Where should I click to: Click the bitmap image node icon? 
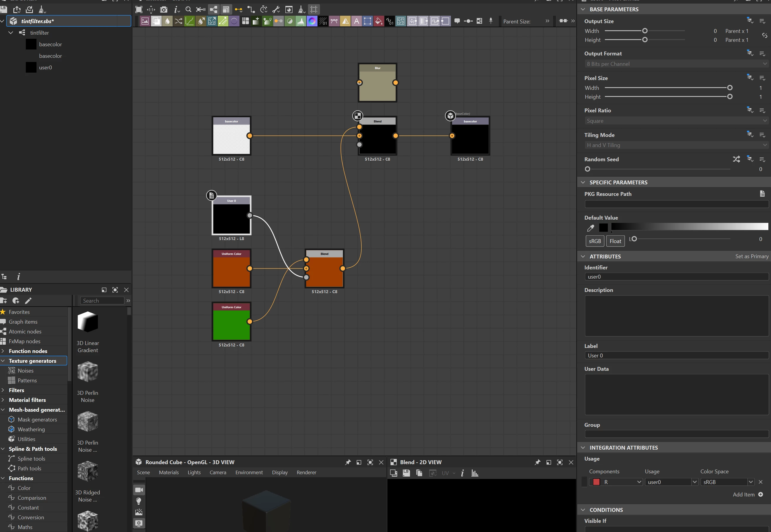click(145, 21)
